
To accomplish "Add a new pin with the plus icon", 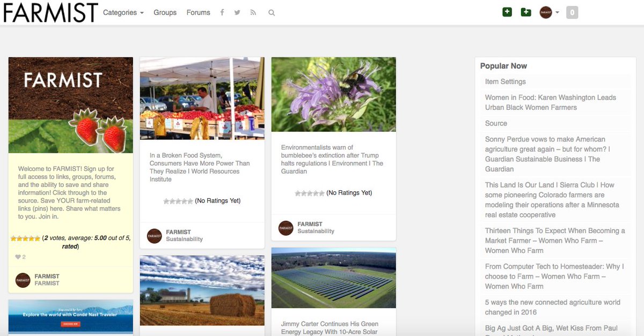I will 507,12.
